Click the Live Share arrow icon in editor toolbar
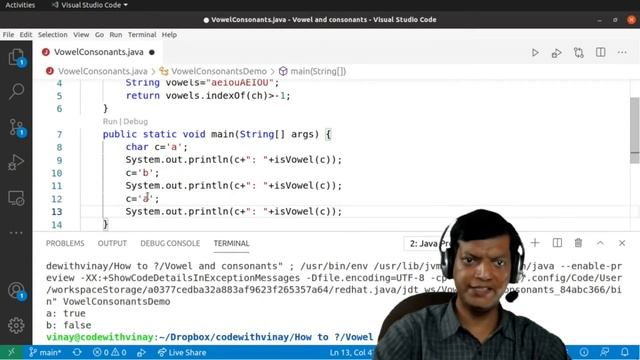640x360 pixels. pyautogui.click(x=556, y=53)
